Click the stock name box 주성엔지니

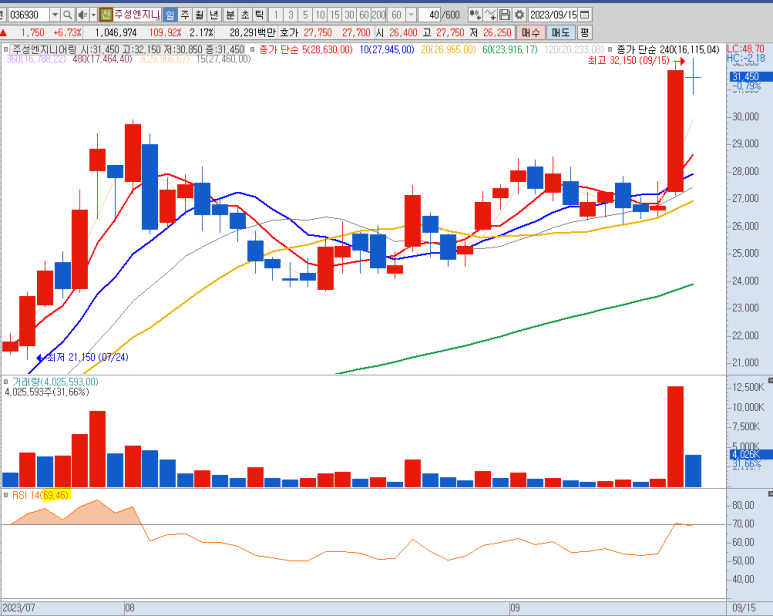tap(137, 15)
